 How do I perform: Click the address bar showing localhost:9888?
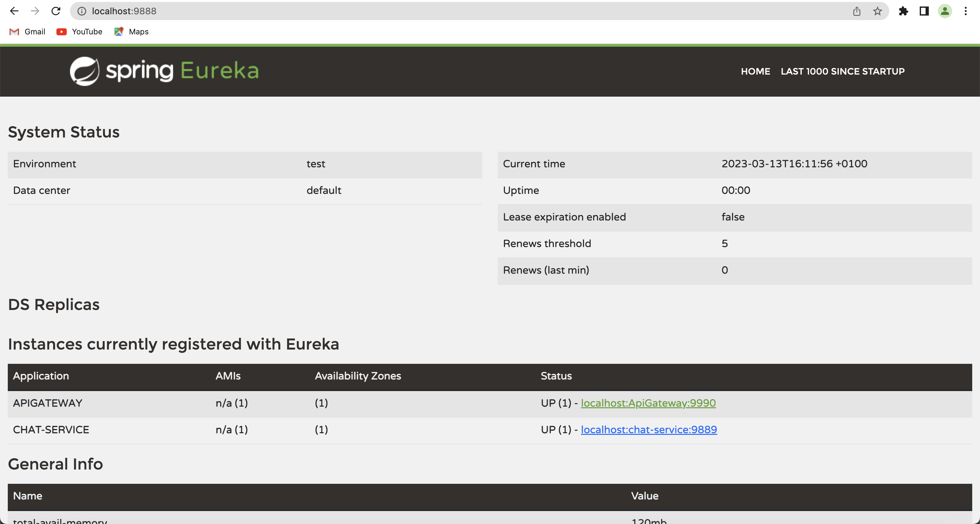(x=457, y=11)
